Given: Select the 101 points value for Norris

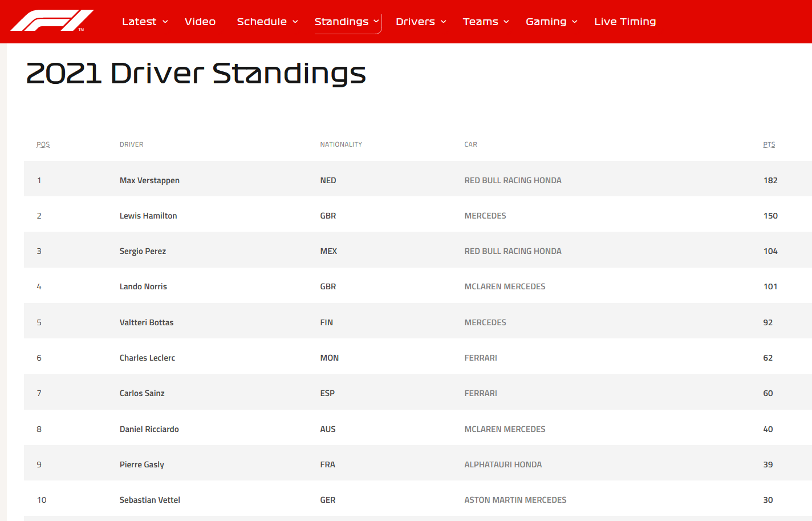Looking at the screenshot, I should point(770,286).
